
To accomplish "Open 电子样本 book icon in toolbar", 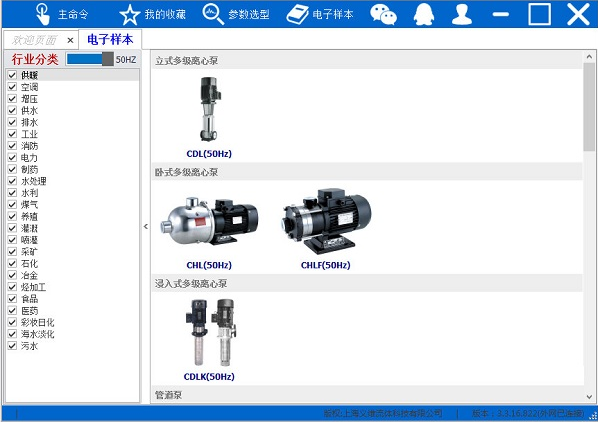I will click(297, 14).
